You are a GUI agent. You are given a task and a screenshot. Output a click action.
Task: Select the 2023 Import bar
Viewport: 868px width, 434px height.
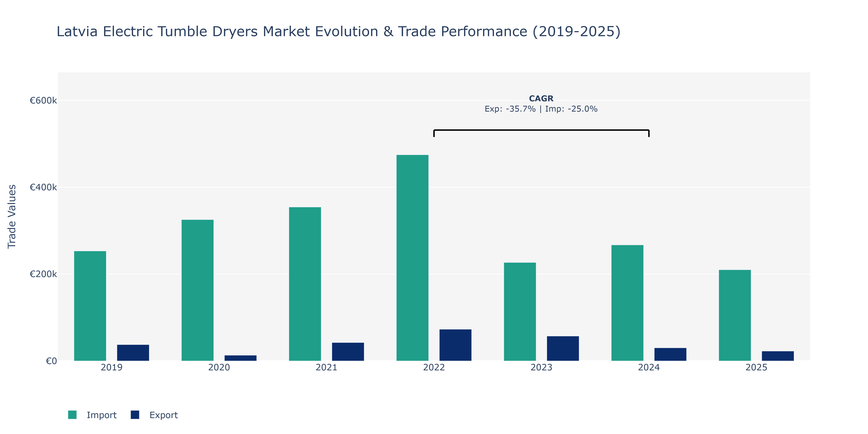pyautogui.click(x=520, y=312)
